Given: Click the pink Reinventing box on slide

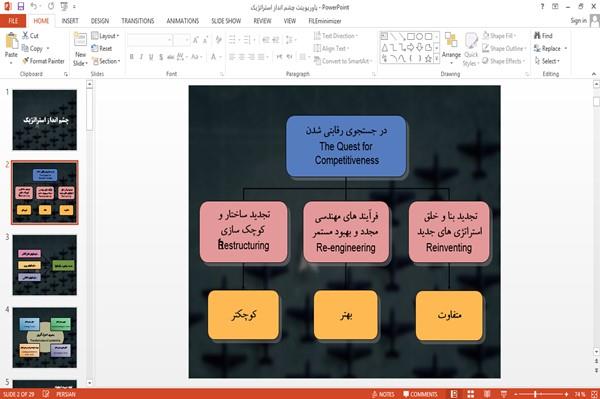Looking at the screenshot, I should (x=449, y=232).
